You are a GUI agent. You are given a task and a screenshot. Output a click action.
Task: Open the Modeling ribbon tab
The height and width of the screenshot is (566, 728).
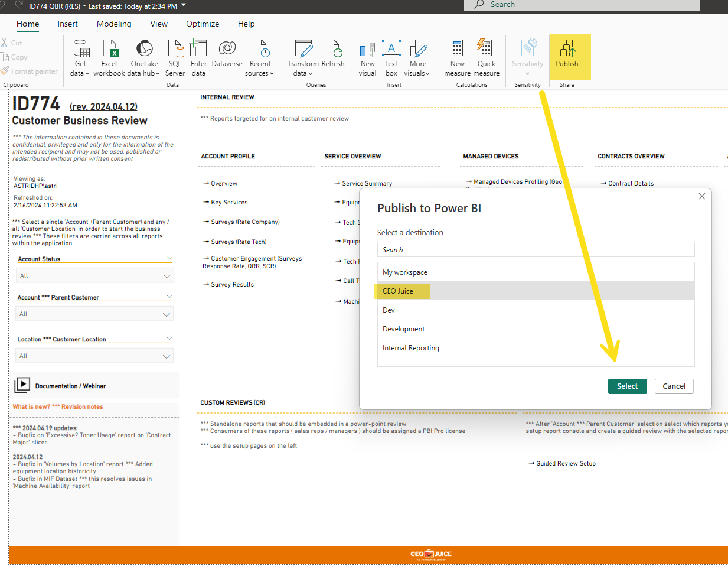coord(114,24)
